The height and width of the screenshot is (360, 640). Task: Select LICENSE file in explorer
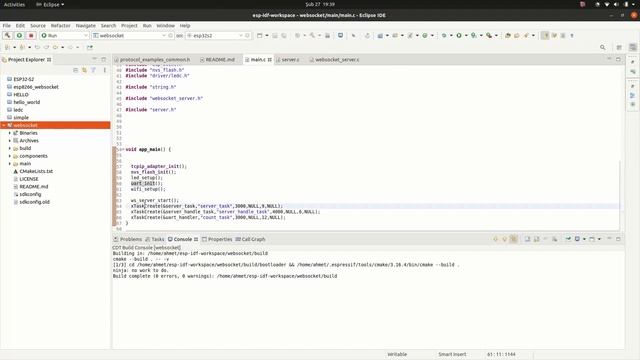29,179
